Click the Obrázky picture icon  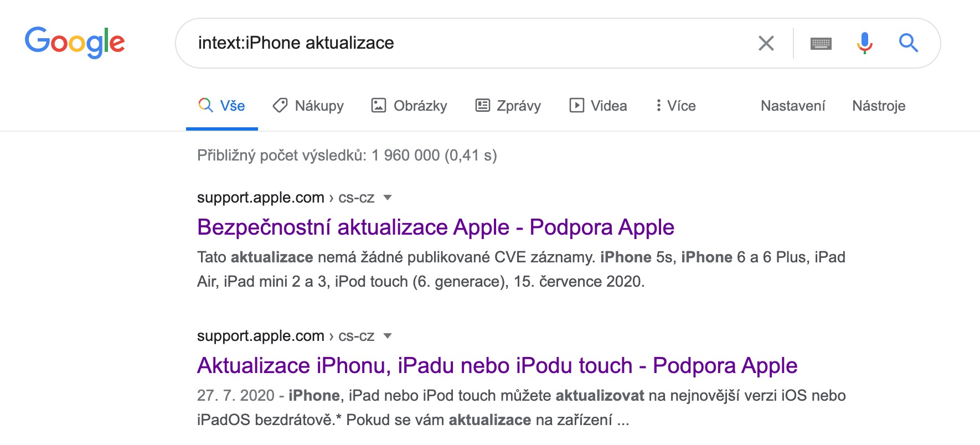[379, 105]
